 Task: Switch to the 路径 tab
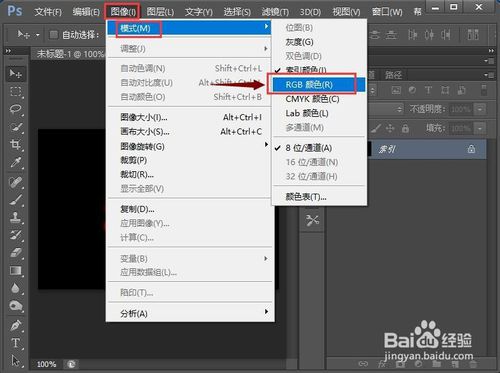tap(393, 75)
